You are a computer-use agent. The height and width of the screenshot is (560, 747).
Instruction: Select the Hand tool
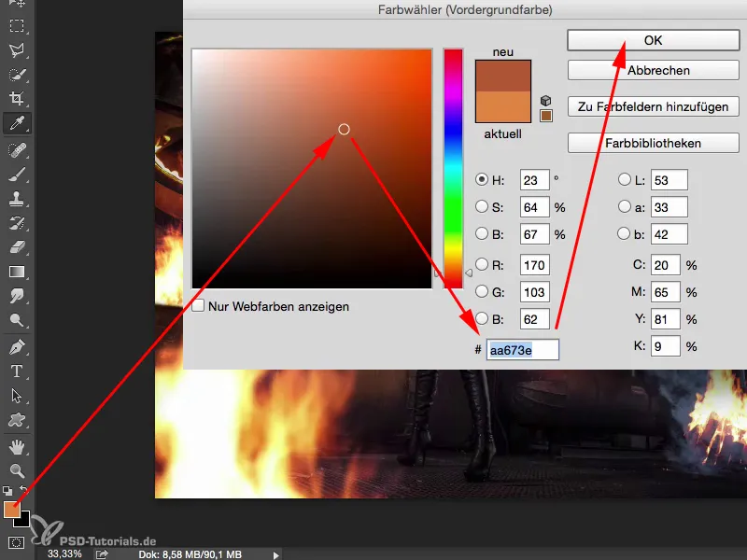pyautogui.click(x=17, y=447)
